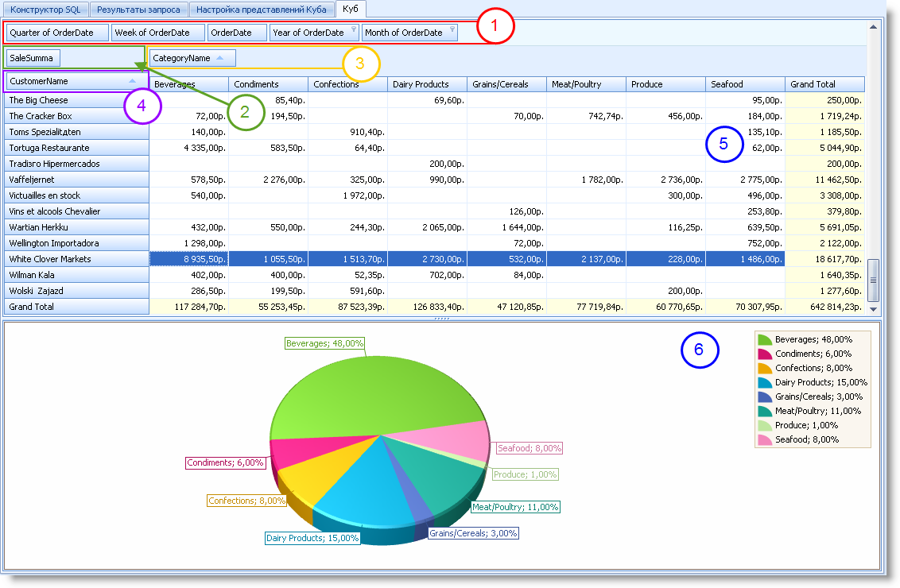Click the filter icon on Year of OrderDate

353,31
